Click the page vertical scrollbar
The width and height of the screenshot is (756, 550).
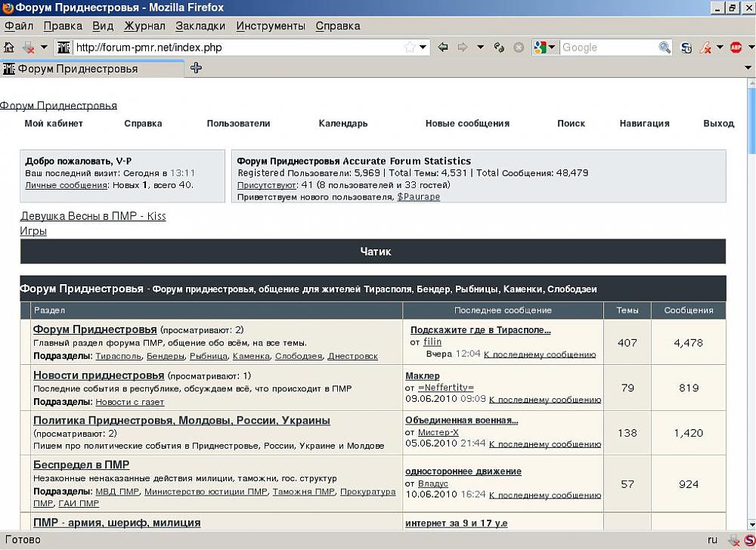click(751, 302)
